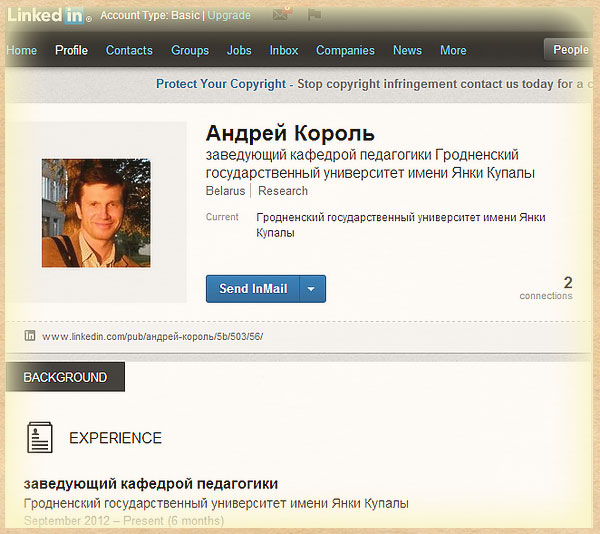Select Groups in the navigation bar
Screen dimensions: 600x534
190,50
